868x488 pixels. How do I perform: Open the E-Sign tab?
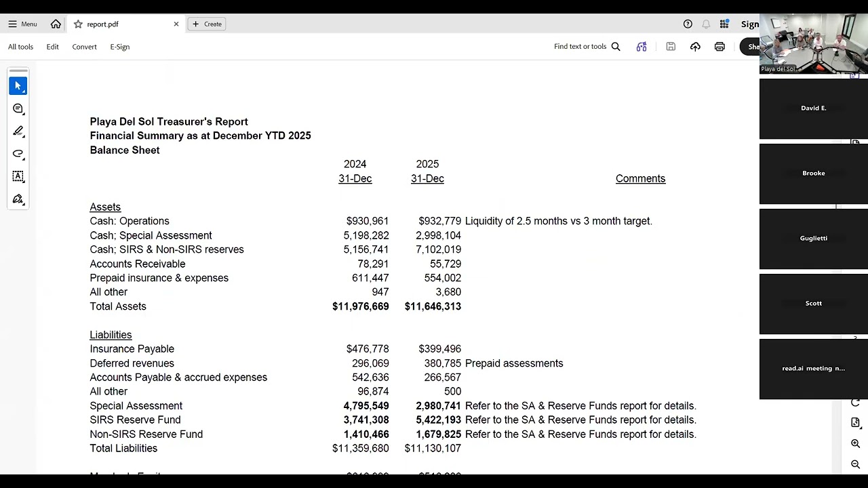tap(119, 47)
